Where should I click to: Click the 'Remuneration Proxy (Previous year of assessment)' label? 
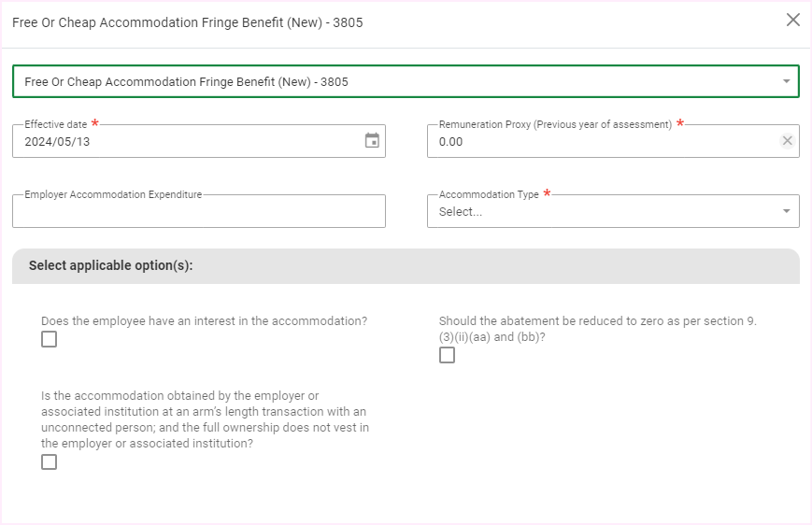555,124
